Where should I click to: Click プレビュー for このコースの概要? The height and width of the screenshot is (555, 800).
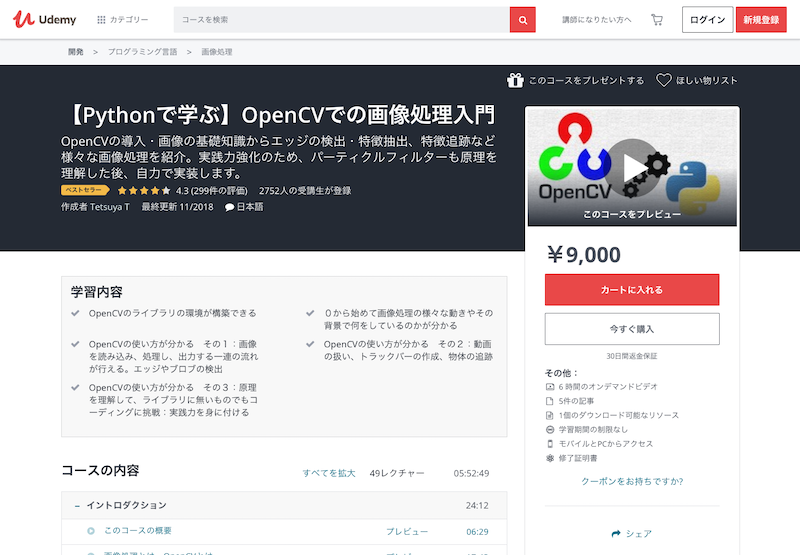[407, 532]
